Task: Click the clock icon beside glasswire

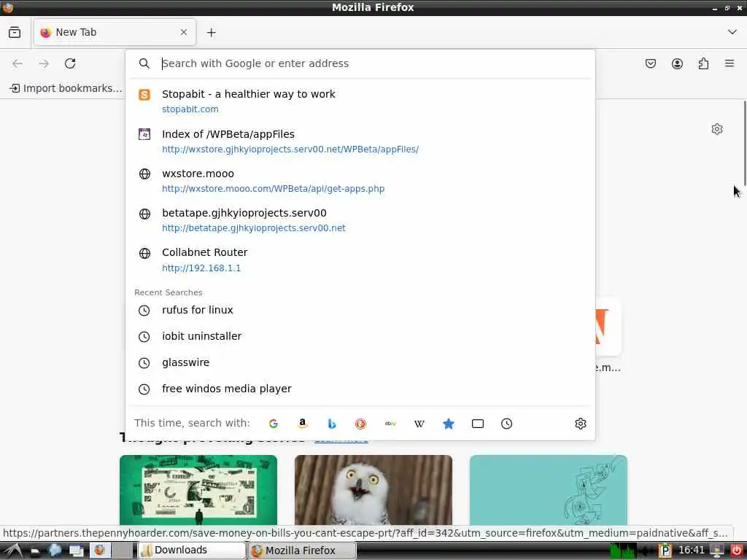Action: [144, 363]
